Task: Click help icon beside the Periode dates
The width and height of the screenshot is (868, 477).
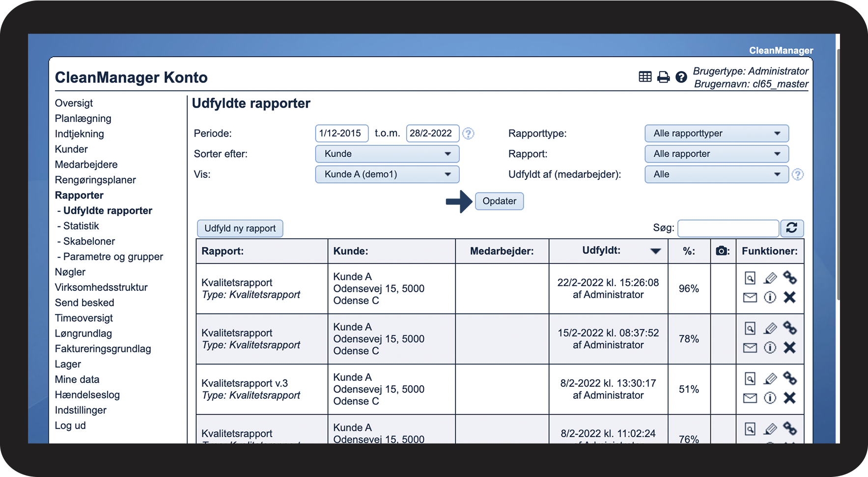Action: tap(468, 134)
